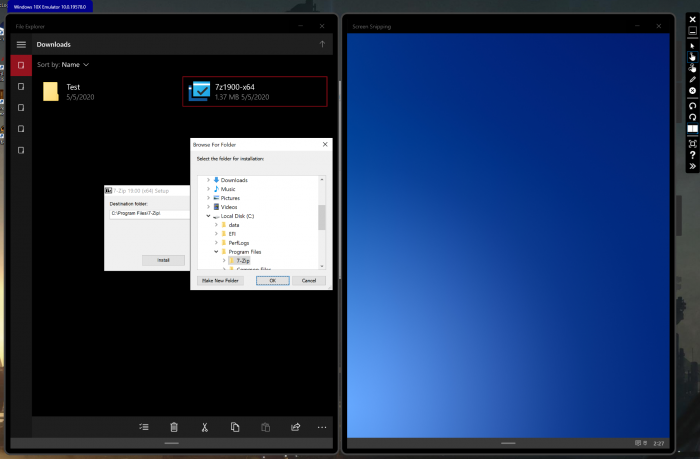This screenshot has height=459, width=700.
Task: Close the emulator with the toolbar X
Action: 692,19
